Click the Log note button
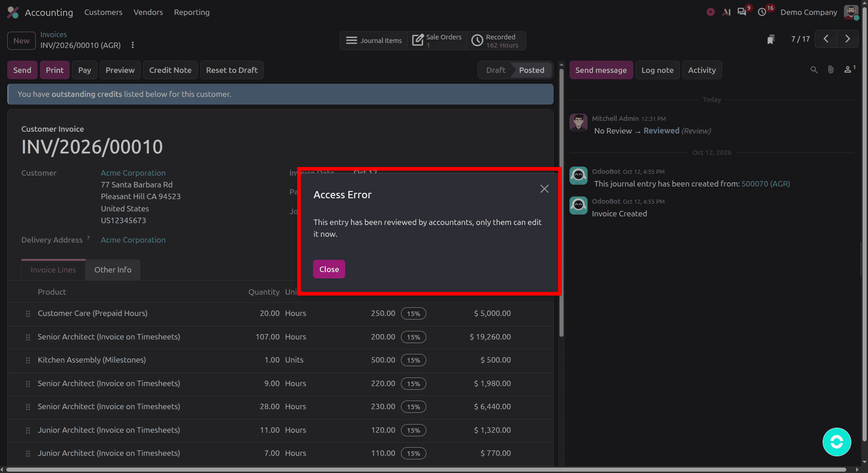 pos(657,70)
